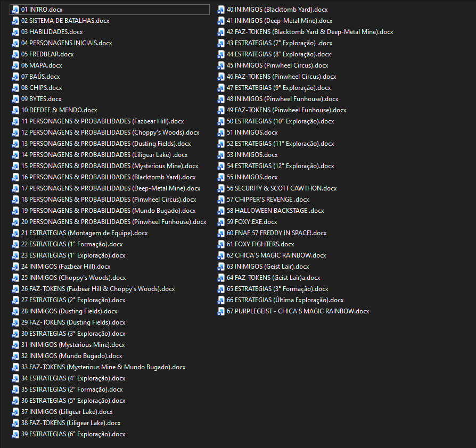Select 12 PERSONAGENS & PROBABILIDADES (Choppy's Woods)

[x=110, y=132]
